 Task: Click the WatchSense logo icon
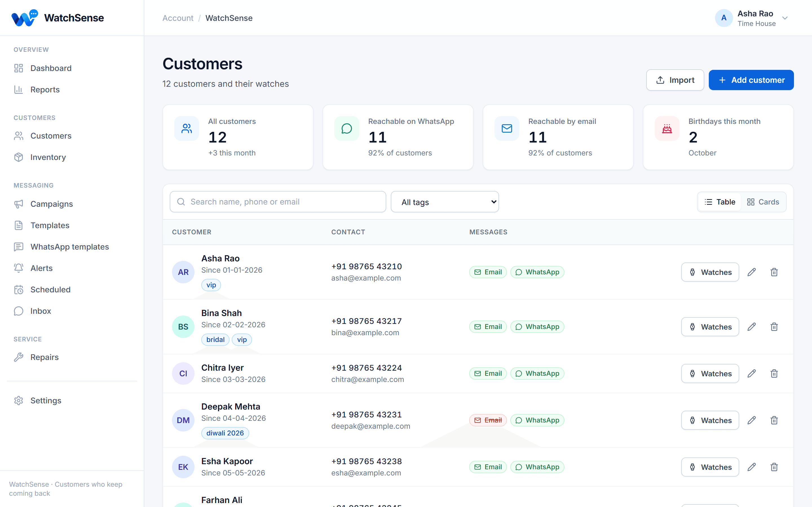[25, 18]
